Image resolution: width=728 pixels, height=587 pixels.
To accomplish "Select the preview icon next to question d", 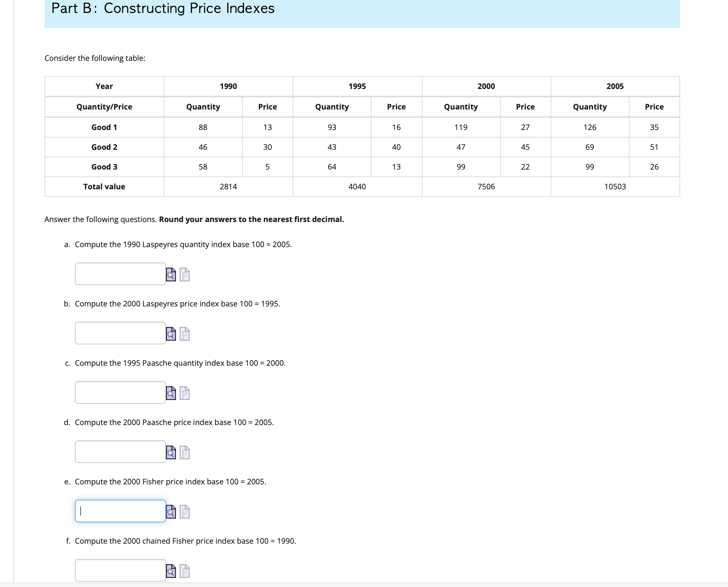I will tap(171, 452).
